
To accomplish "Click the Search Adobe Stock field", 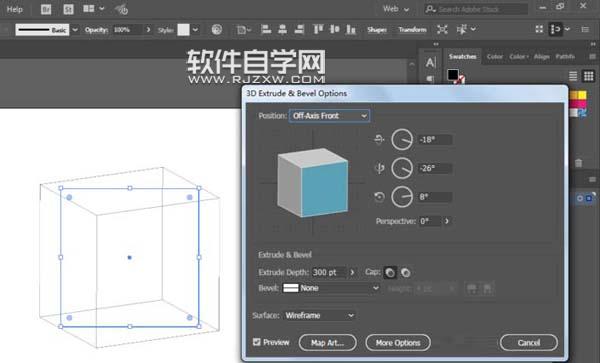I will tap(476, 9).
